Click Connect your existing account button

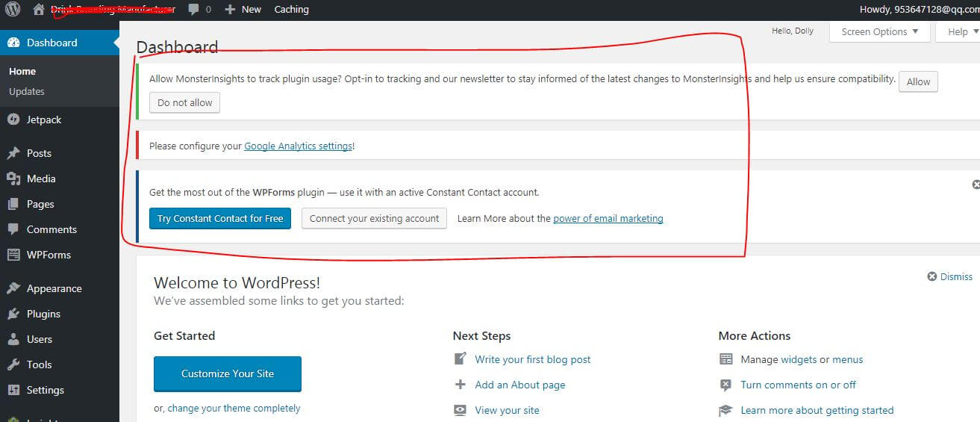pyautogui.click(x=374, y=218)
